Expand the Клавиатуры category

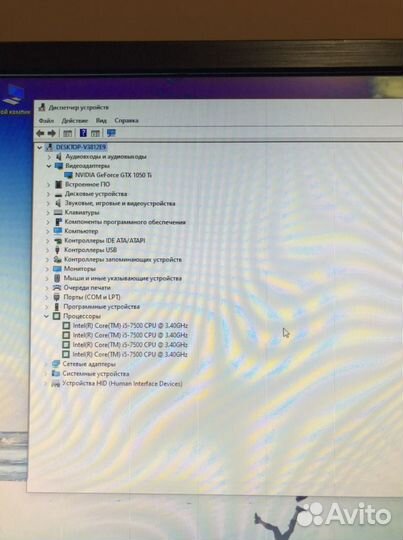coord(48,213)
